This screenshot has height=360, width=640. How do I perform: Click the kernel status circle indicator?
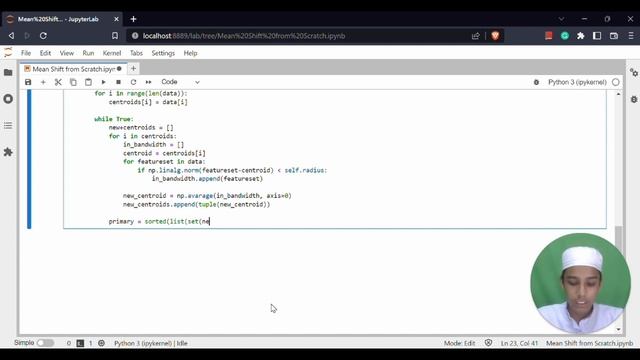(616, 82)
